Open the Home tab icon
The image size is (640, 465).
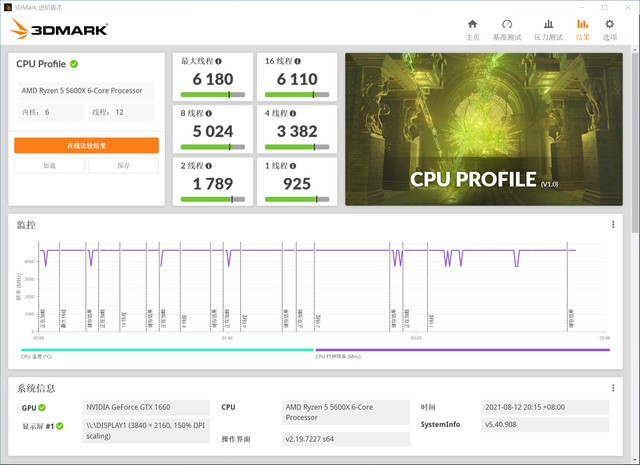472,24
